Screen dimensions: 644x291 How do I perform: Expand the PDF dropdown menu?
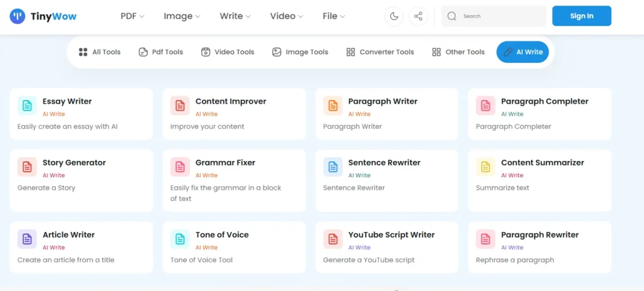point(132,16)
